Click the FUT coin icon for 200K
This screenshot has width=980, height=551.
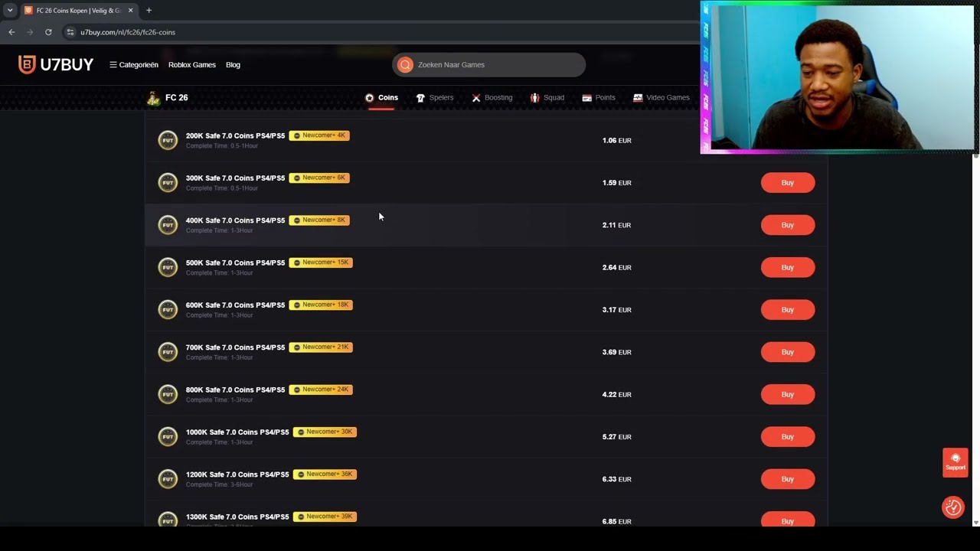168,140
